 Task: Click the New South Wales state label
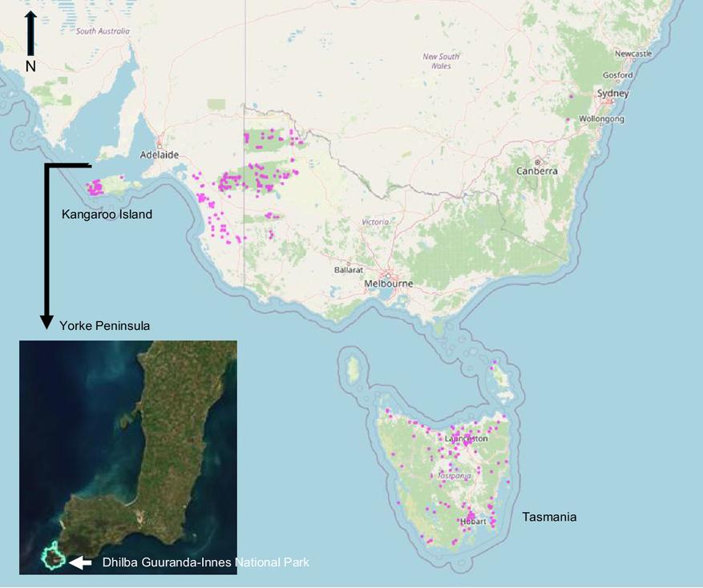[441, 62]
